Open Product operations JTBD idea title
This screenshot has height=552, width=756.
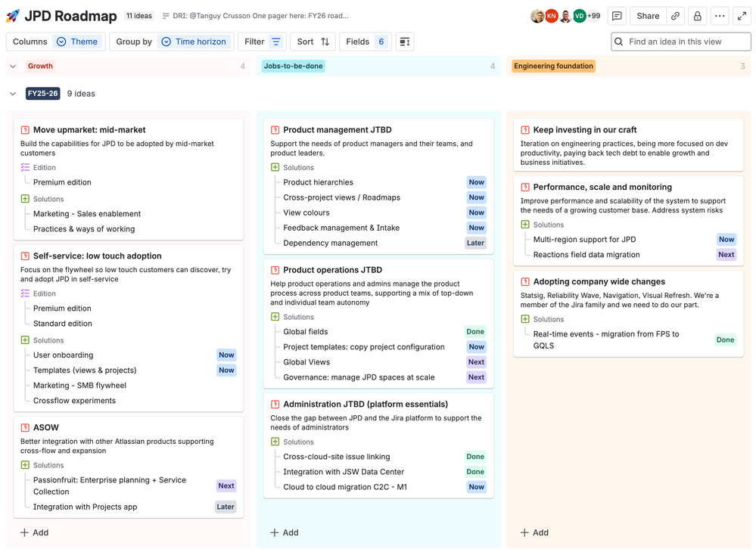333,270
